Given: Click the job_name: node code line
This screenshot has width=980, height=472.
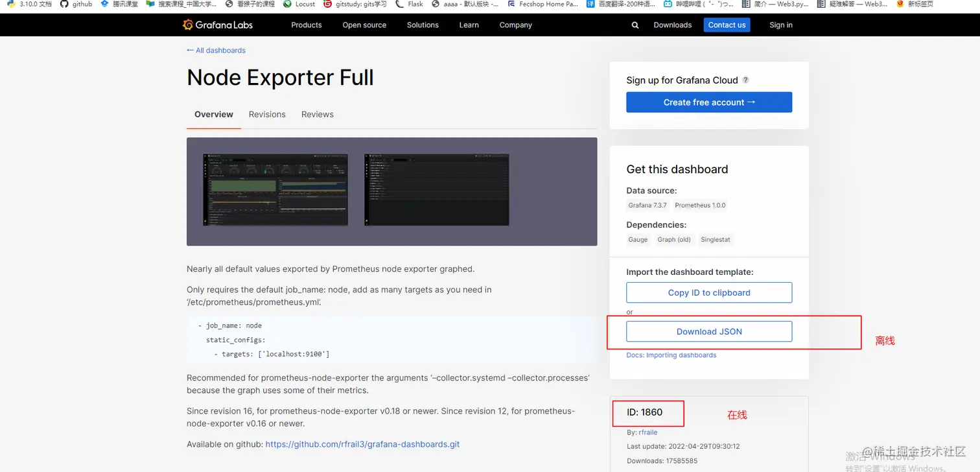Looking at the screenshot, I should 230,325.
